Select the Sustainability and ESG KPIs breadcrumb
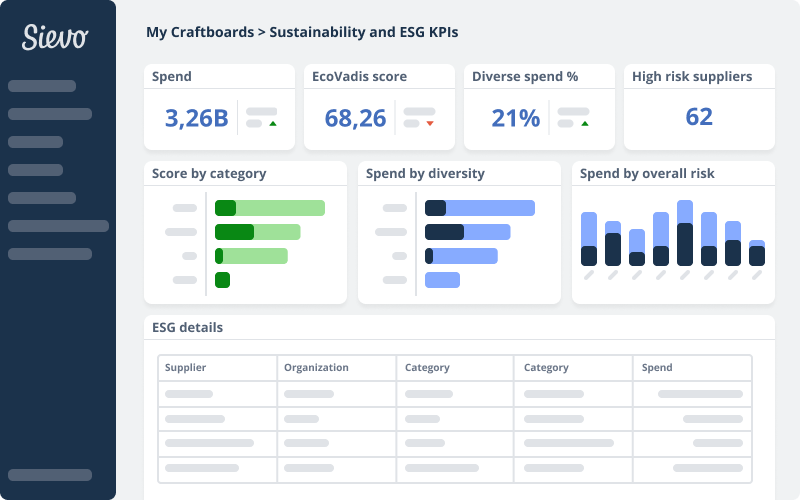The height and width of the screenshot is (500, 800). [363, 32]
